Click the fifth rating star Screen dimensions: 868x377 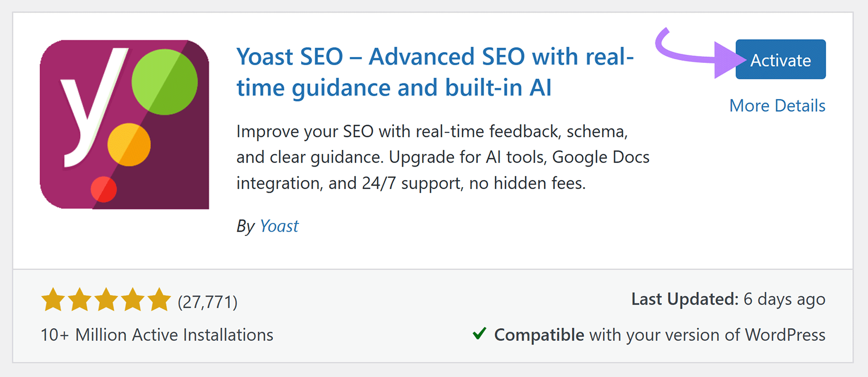(158, 298)
